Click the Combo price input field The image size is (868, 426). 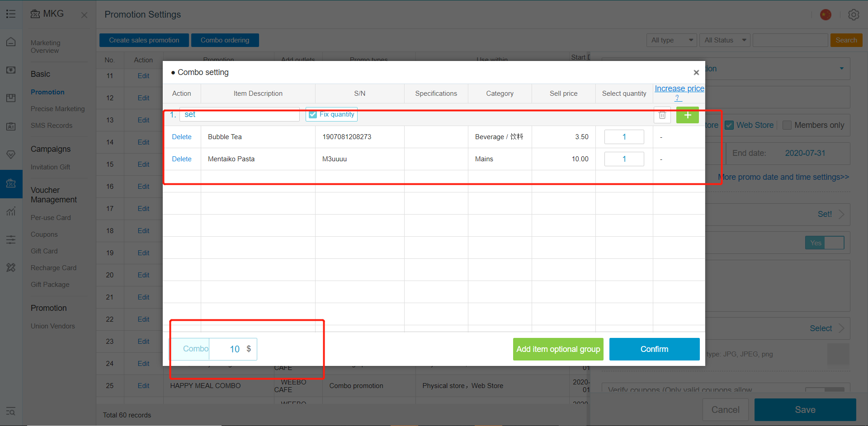pyautogui.click(x=233, y=349)
